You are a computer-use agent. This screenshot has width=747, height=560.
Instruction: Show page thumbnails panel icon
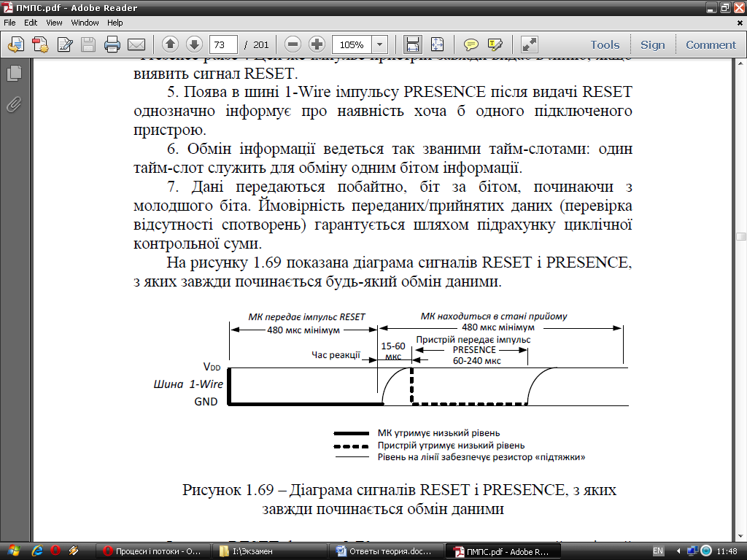(x=15, y=73)
